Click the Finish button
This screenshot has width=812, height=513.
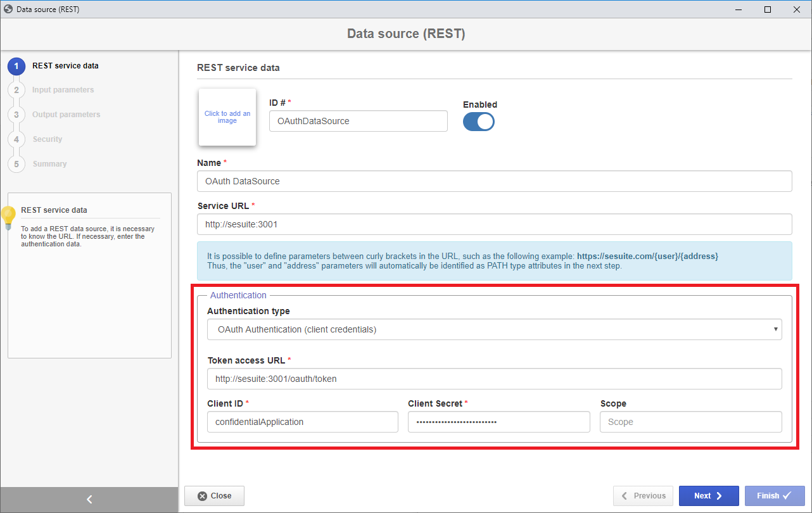[x=775, y=496]
